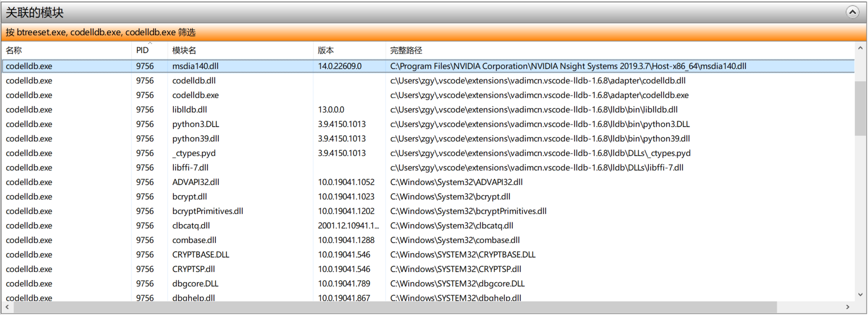Select the CRYPTSP.dll module row
This screenshot has height=315, width=868.
pos(428,269)
